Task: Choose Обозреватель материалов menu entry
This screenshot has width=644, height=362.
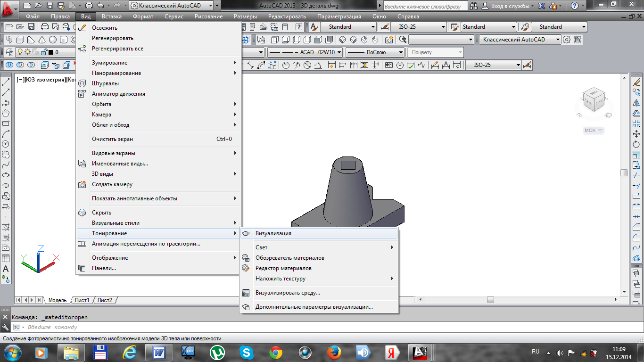Action: coord(319,258)
